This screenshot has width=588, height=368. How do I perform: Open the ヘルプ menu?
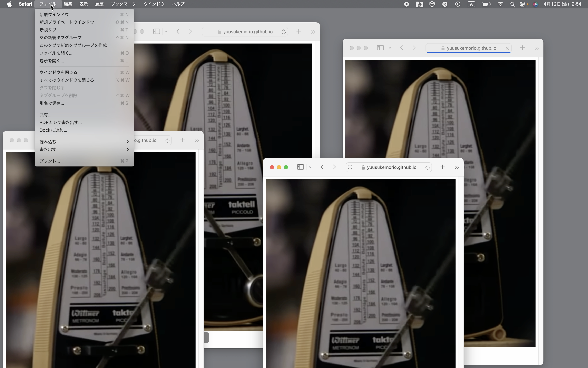click(178, 4)
